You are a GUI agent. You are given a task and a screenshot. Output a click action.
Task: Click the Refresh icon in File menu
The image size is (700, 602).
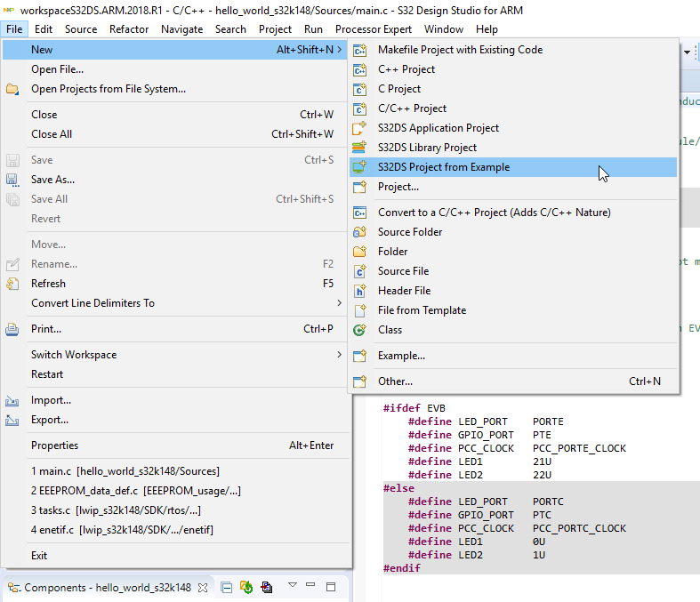12,284
